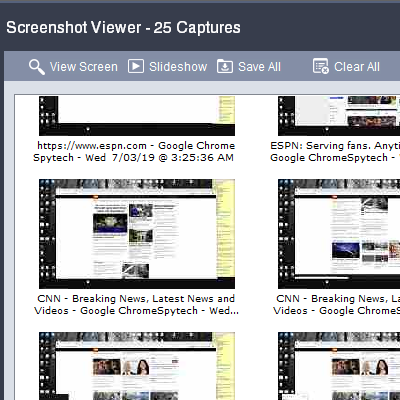The height and width of the screenshot is (400, 400).
Task: Select the bottom-right capture thumbnail
Action: pyautogui.click(x=339, y=366)
